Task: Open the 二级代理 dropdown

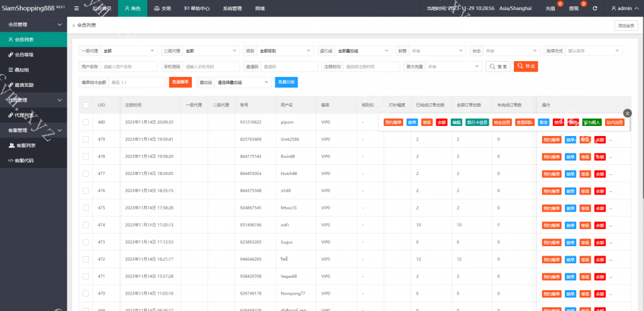Action: [211, 50]
